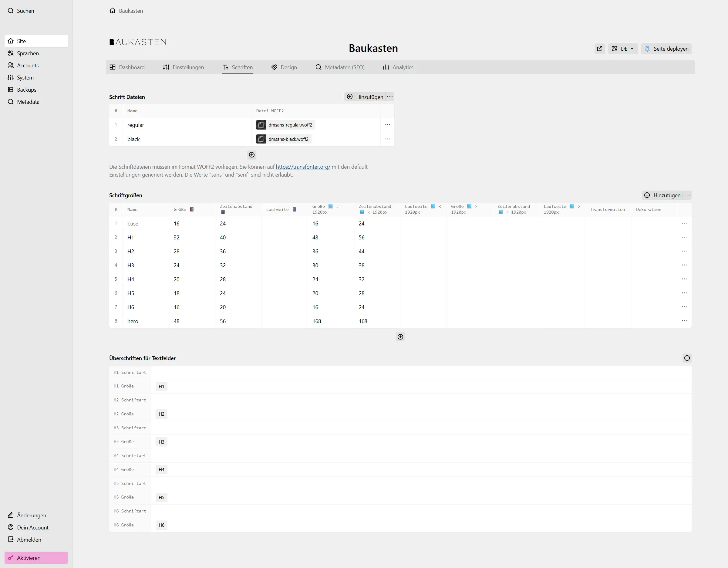Open Änderungen in the sidebar

(31, 515)
